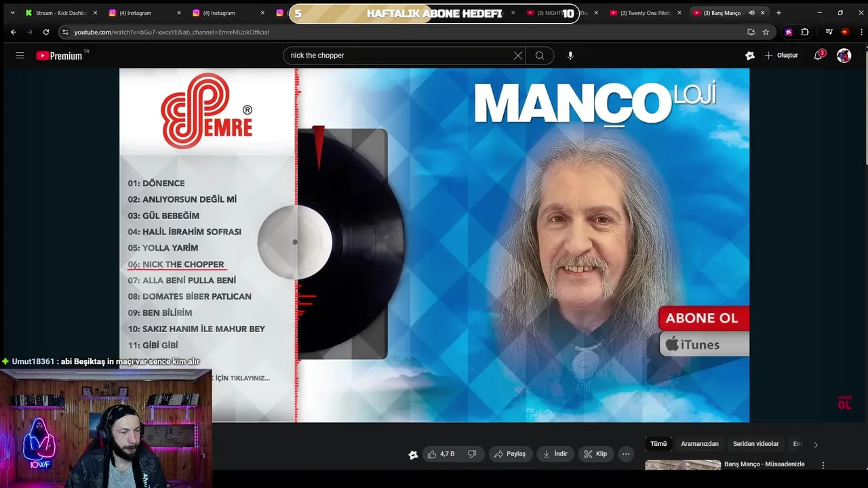
Task: Bookmark this page with star icon
Action: (x=766, y=32)
